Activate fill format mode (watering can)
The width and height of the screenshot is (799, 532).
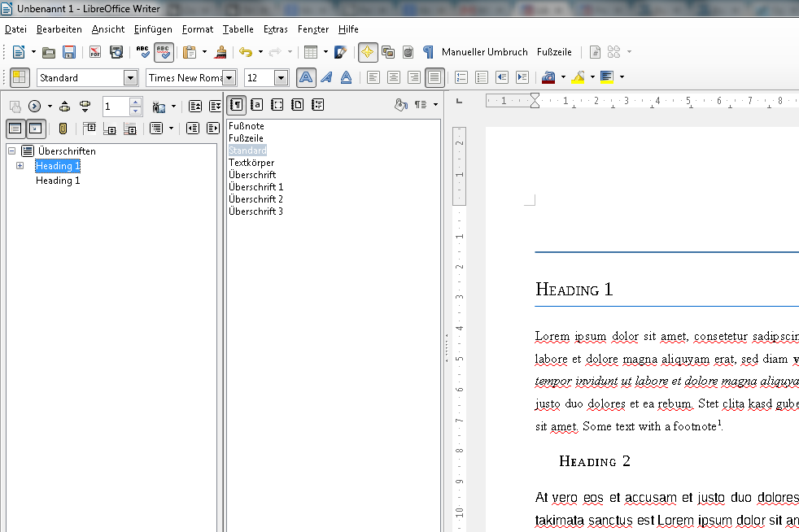coord(401,105)
